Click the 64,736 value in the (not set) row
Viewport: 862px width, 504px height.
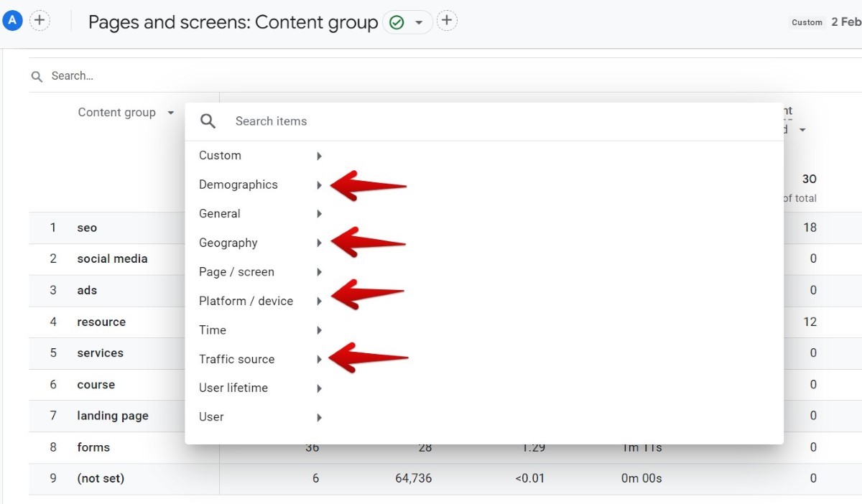tap(414, 478)
